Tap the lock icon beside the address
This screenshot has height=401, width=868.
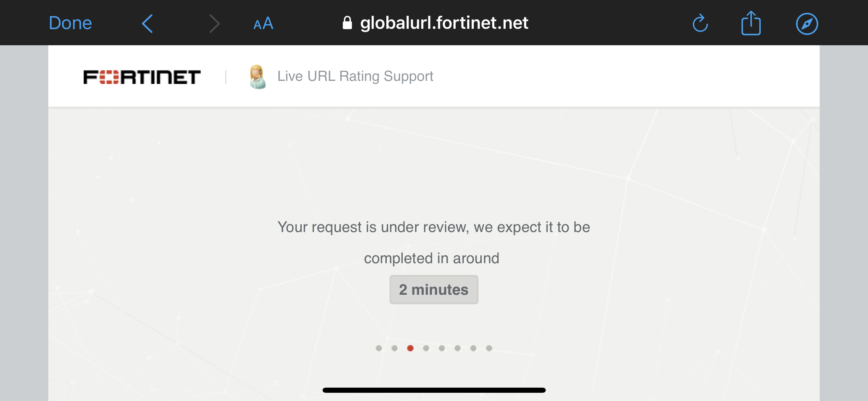(347, 23)
